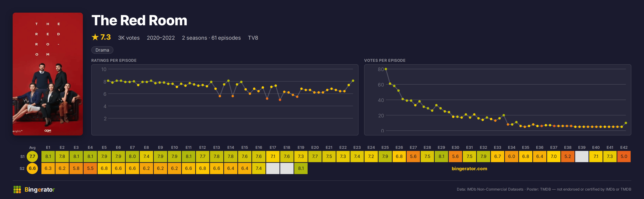Click S2 E4 rating cell 5.5

pos(90,168)
